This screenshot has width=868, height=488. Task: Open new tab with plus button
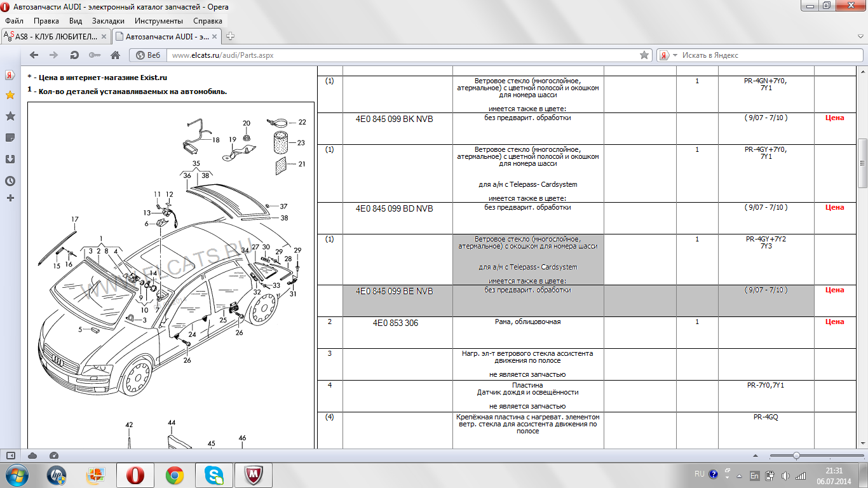(231, 36)
